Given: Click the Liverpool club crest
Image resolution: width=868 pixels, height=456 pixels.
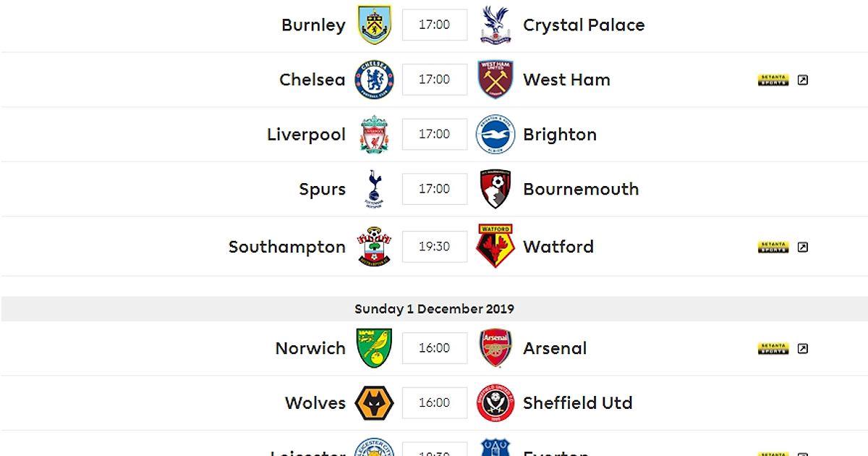Looking at the screenshot, I should [374, 135].
